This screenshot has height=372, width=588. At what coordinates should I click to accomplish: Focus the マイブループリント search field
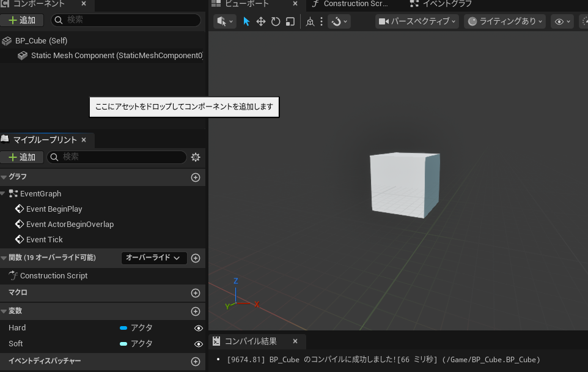[117, 157]
